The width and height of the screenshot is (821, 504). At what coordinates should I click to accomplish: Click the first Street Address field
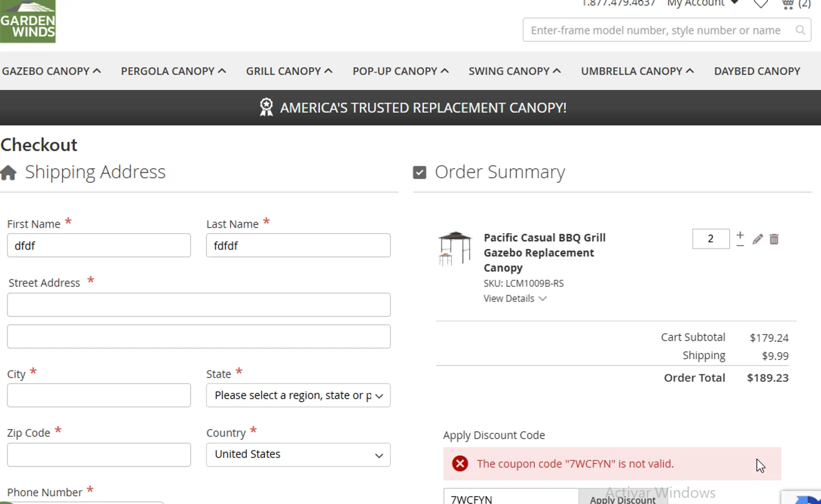(199, 305)
